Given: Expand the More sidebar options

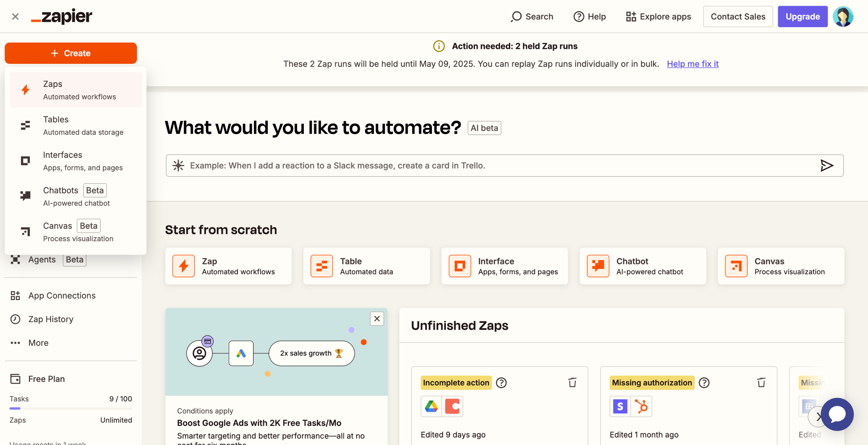Looking at the screenshot, I should pyautogui.click(x=38, y=343).
